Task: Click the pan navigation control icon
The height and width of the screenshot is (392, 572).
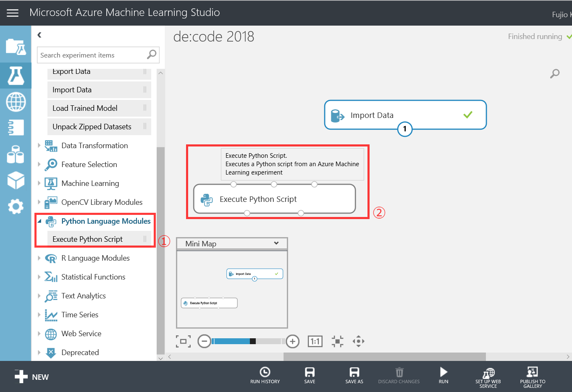Action: pos(358,341)
